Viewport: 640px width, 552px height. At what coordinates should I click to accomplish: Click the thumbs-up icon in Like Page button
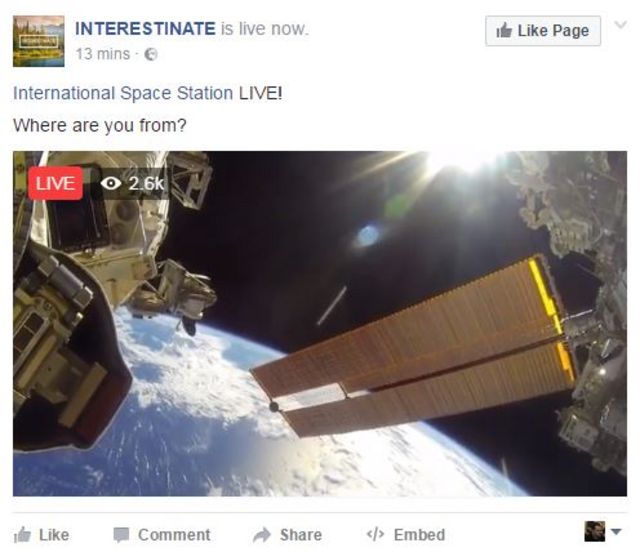tap(505, 31)
